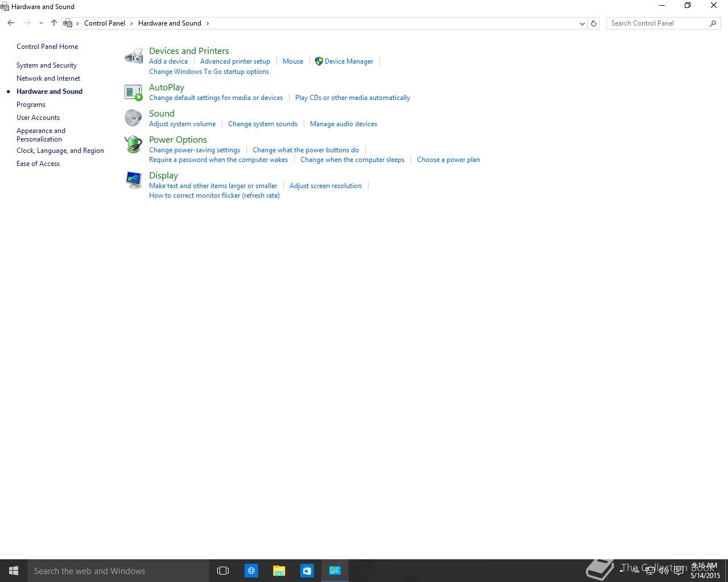Open the Display heading link
This screenshot has height=582, width=728.
click(163, 175)
